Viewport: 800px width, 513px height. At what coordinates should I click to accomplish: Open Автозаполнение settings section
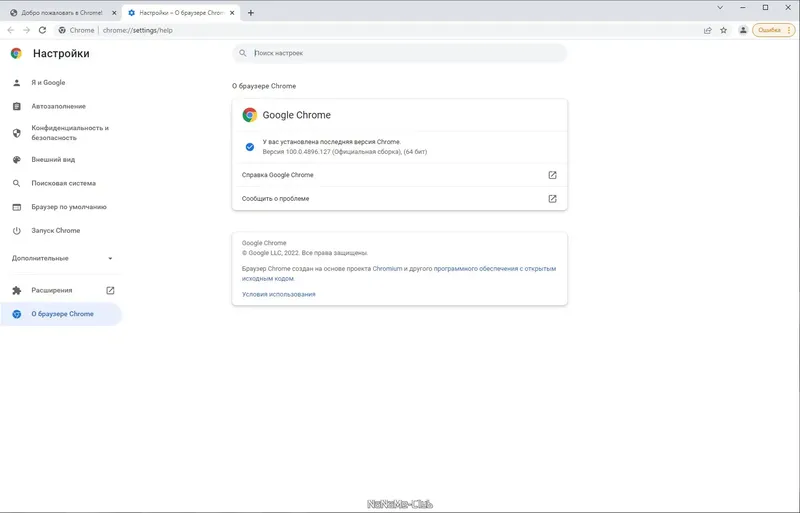point(61,106)
